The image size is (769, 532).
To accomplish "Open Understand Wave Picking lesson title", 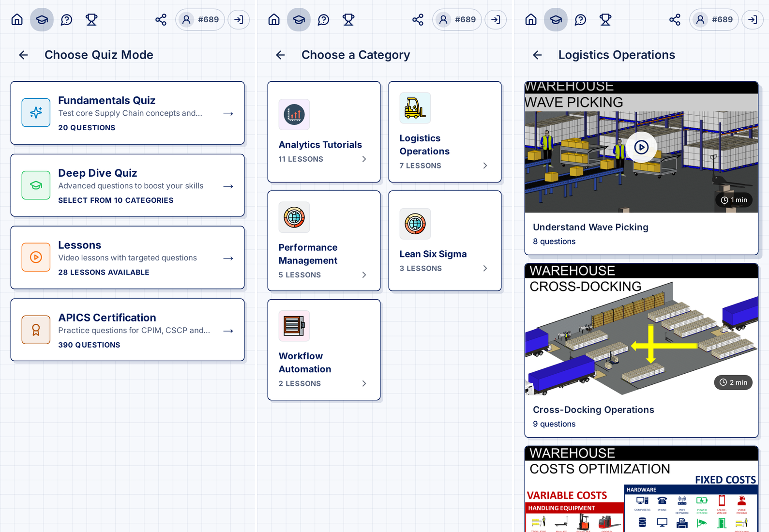I will [590, 227].
